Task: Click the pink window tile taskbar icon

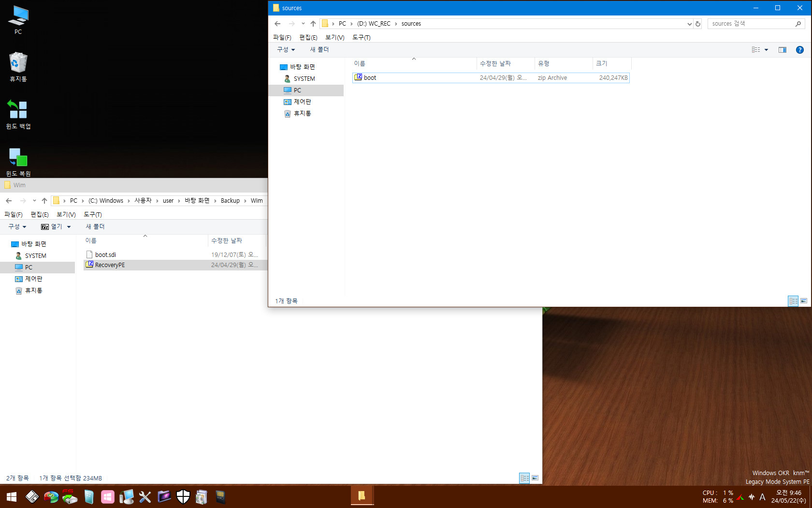Action: point(107,497)
